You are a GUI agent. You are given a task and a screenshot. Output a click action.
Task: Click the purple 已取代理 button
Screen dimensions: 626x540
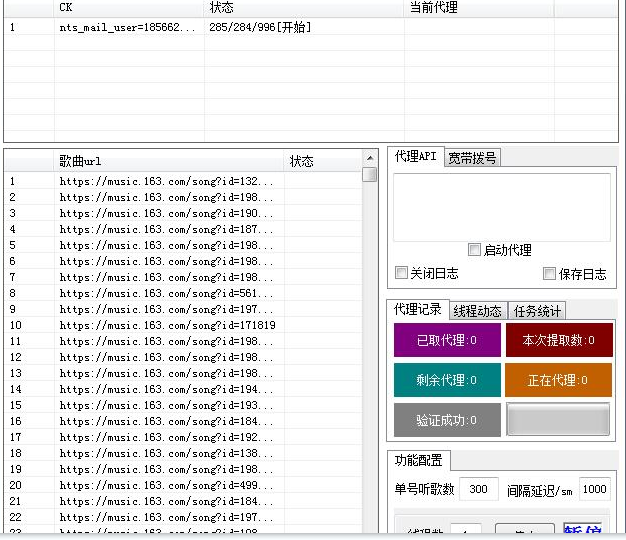click(446, 340)
